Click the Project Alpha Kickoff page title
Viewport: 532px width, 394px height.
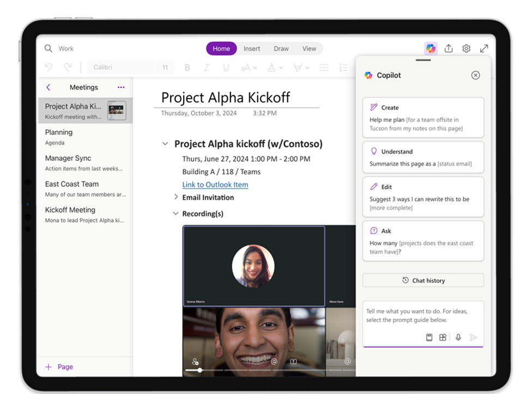point(226,98)
